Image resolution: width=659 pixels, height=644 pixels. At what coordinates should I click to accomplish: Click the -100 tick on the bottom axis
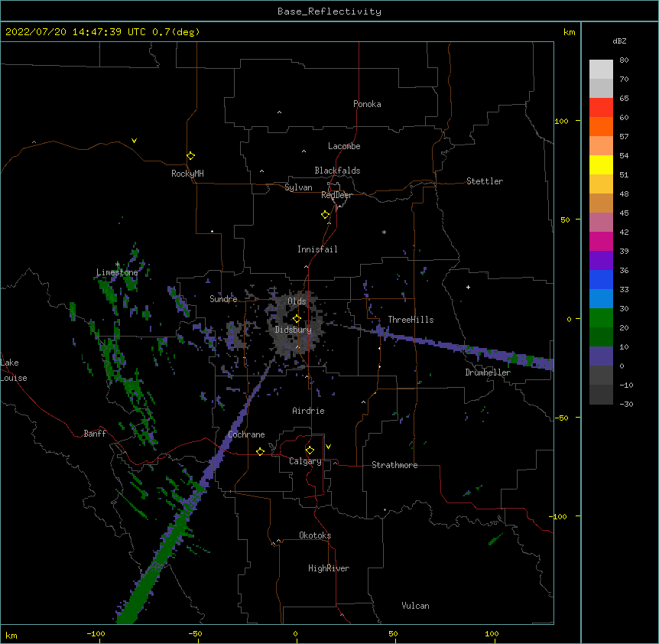[x=96, y=633]
